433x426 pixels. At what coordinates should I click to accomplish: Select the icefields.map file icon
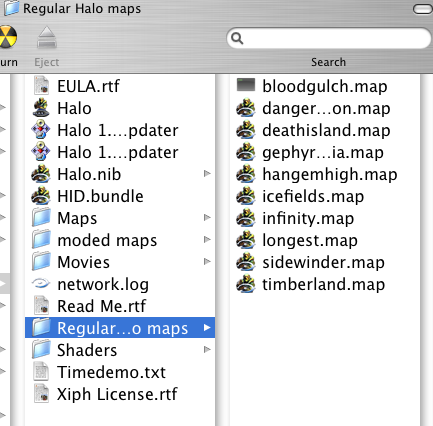point(246,196)
